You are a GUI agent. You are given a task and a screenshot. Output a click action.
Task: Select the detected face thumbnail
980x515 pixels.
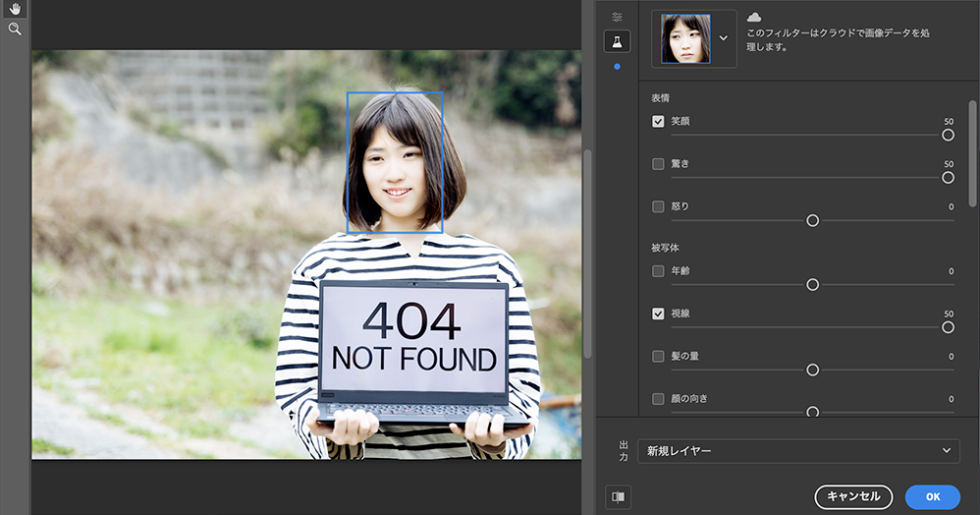click(685, 38)
